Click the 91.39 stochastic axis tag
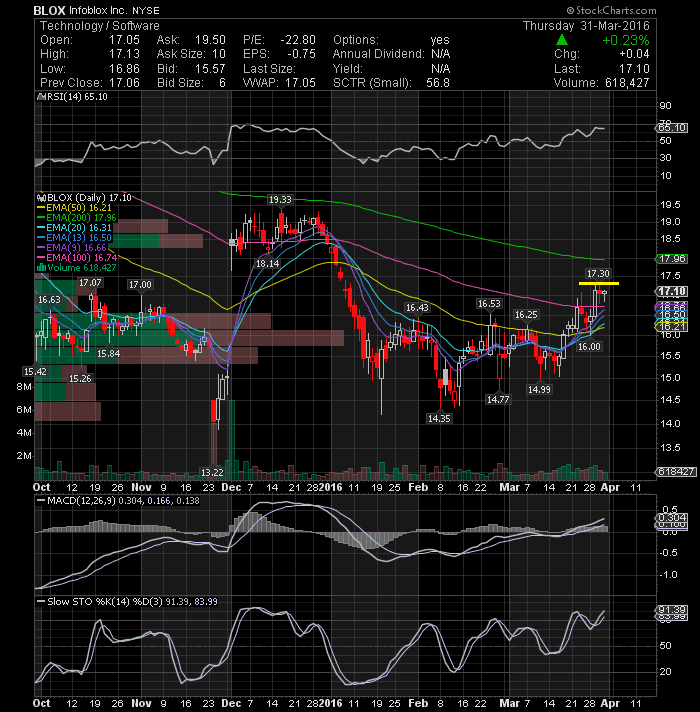 (x=672, y=609)
